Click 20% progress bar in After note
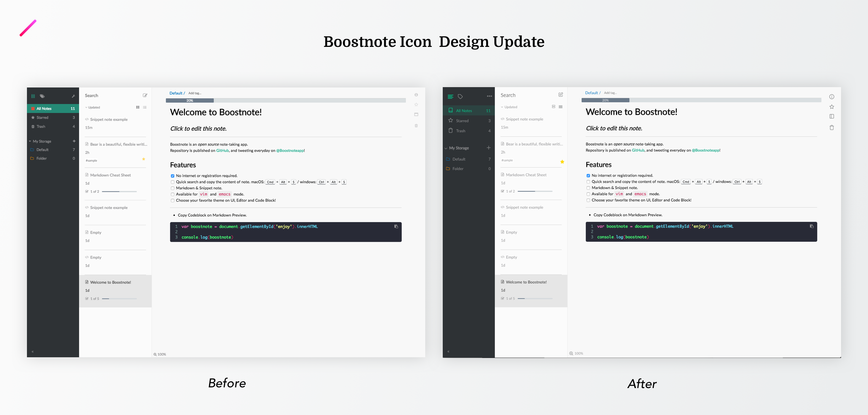The width and height of the screenshot is (868, 415). coord(605,100)
